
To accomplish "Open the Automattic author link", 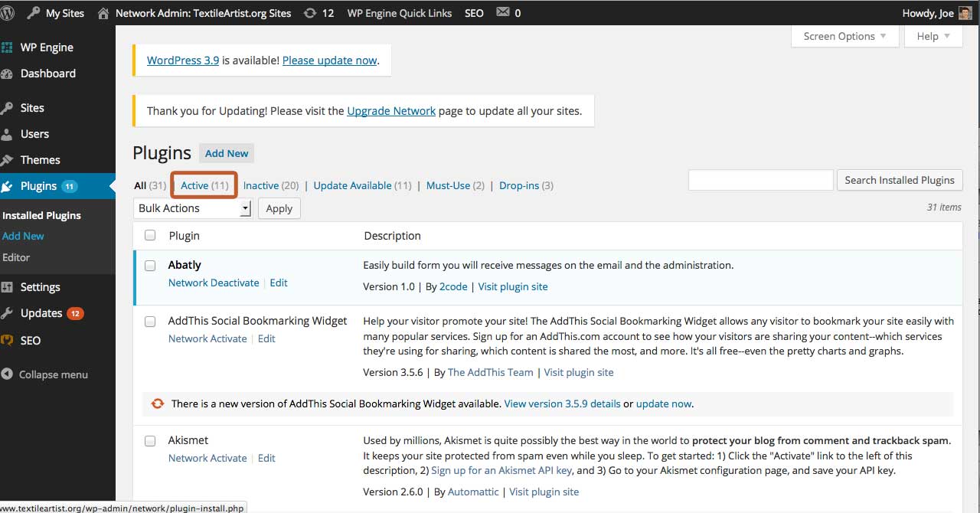I will pyautogui.click(x=473, y=492).
